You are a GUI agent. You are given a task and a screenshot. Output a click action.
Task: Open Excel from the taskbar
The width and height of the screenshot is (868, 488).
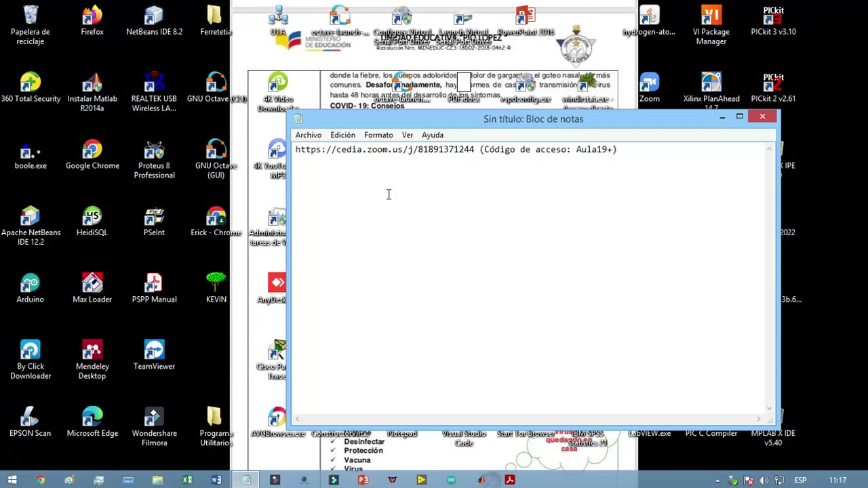[186, 480]
